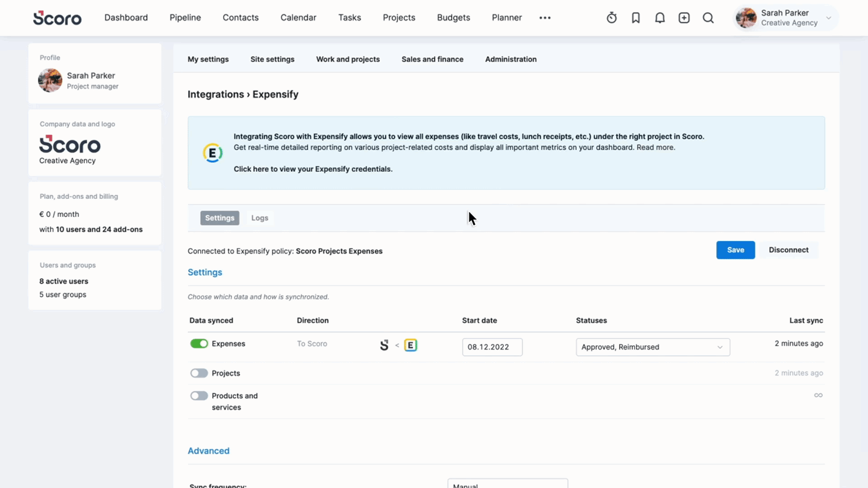
Task: Click the Expenses row last sync time
Action: [799, 343]
